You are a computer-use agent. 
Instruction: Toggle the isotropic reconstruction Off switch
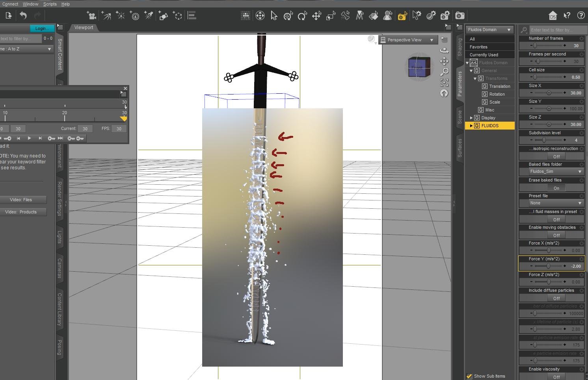pos(556,156)
